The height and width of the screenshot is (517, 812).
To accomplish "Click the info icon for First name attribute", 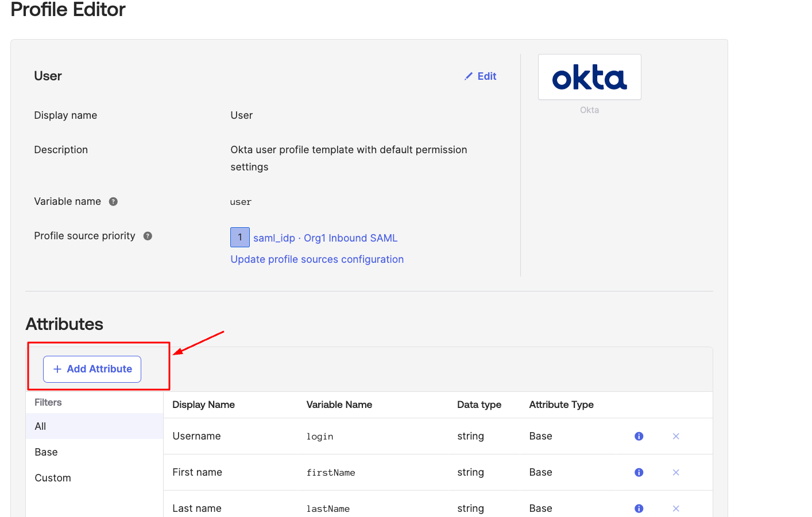I will (x=639, y=472).
